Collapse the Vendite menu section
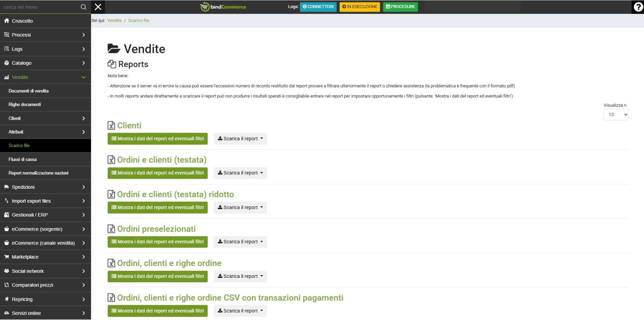This screenshot has height=320, width=644. click(83, 77)
